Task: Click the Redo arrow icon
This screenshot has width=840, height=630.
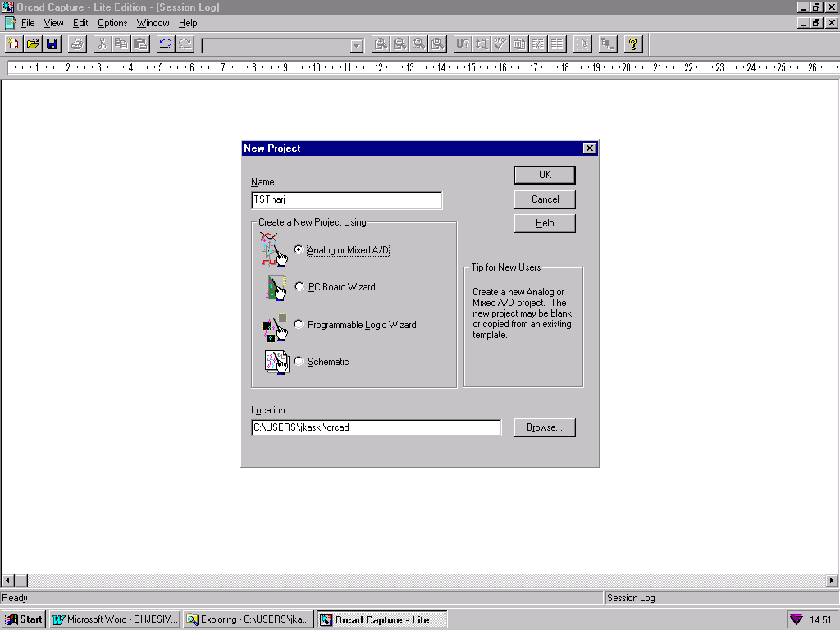Action: click(x=185, y=44)
